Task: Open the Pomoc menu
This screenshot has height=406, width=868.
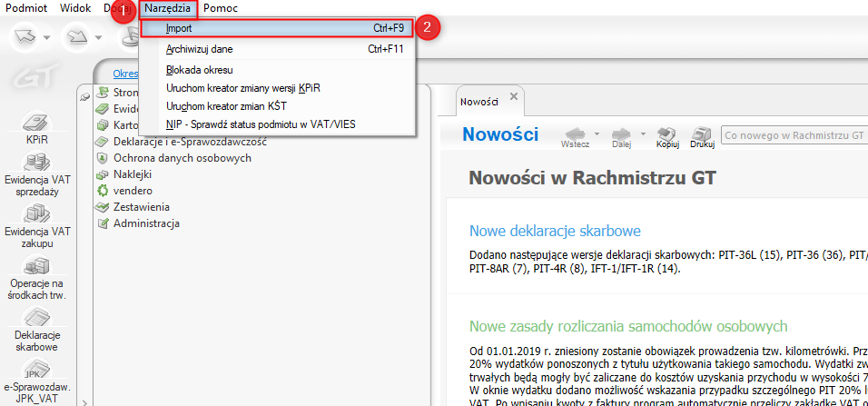Action: point(221,8)
